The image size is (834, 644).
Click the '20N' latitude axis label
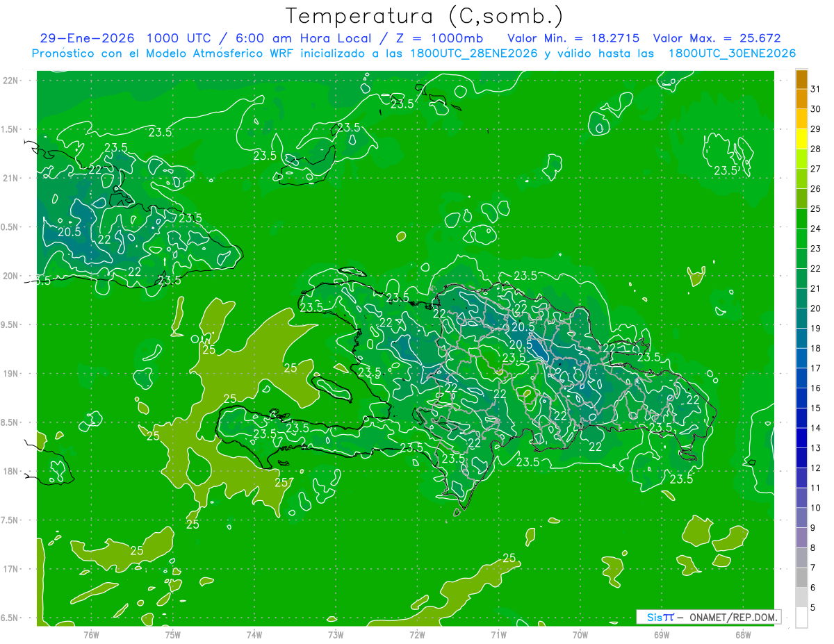click(x=10, y=276)
